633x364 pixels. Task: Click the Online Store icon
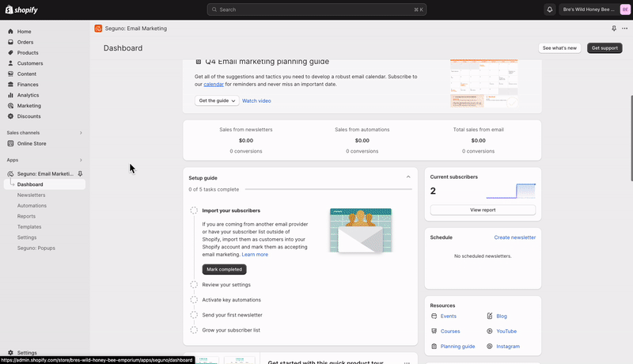point(10,143)
